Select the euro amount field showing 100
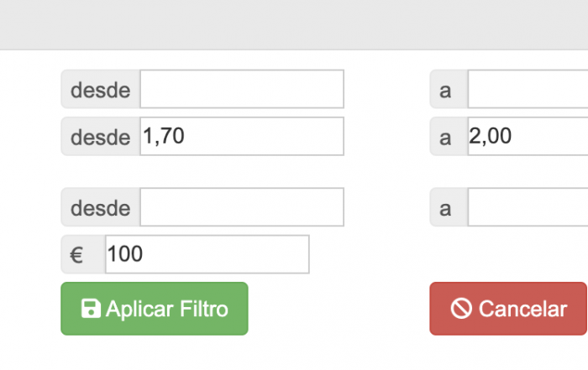Screen dimensions: 588x370 click(207, 254)
